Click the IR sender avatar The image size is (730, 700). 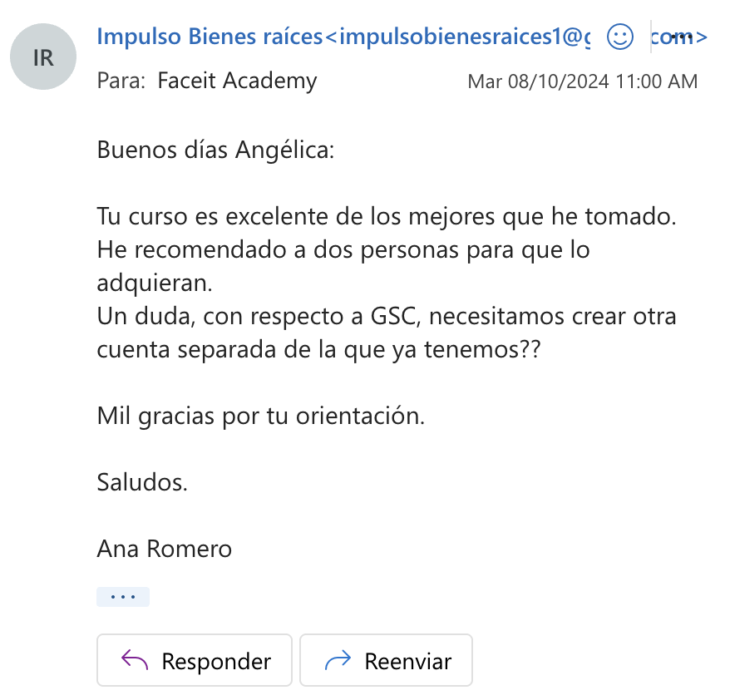pos(42,57)
